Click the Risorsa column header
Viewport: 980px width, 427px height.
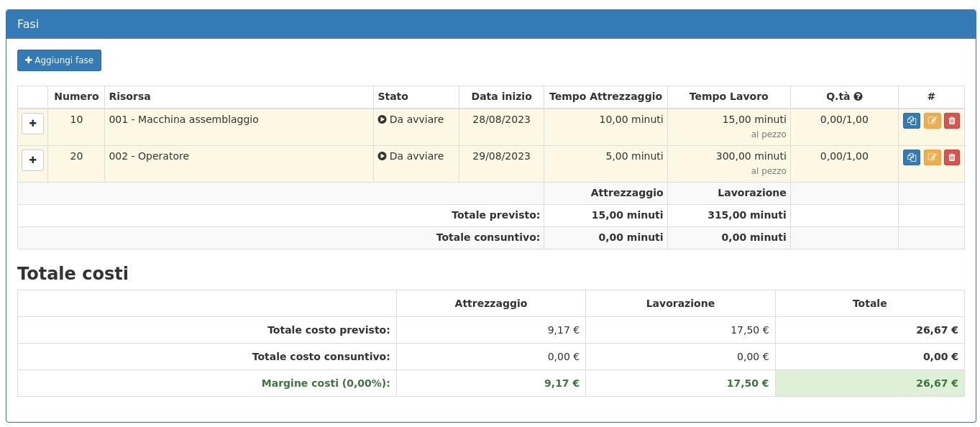pyautogui.click(x=129, y=97)
